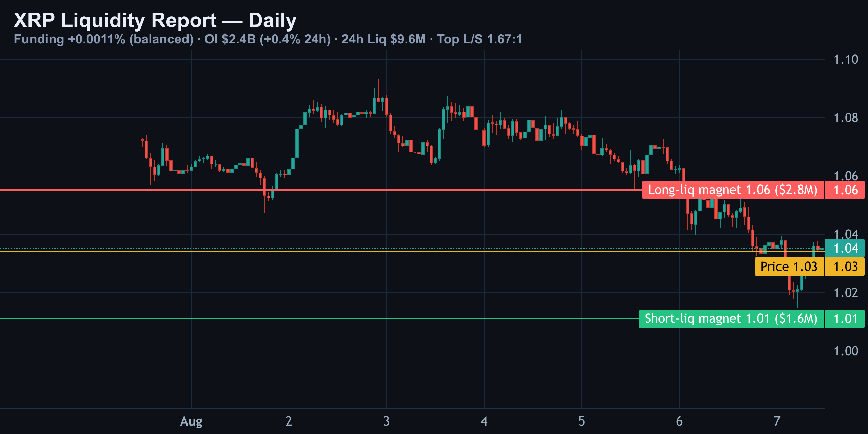The width and height of the screenshot is (868, 434).
Task: Click the yellow 1.03 price axis tag
Action: coord(845,267)
